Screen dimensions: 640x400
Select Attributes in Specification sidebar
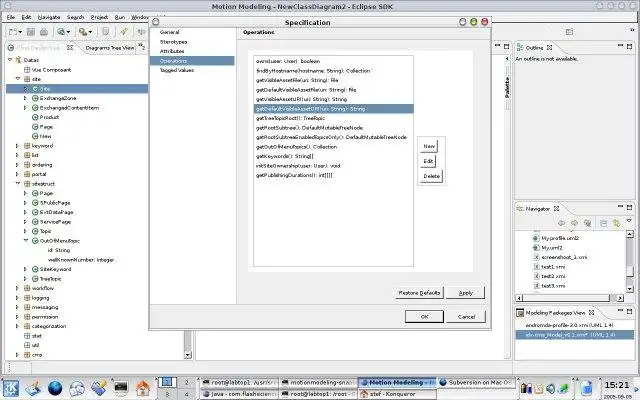[x=172, y=51]
